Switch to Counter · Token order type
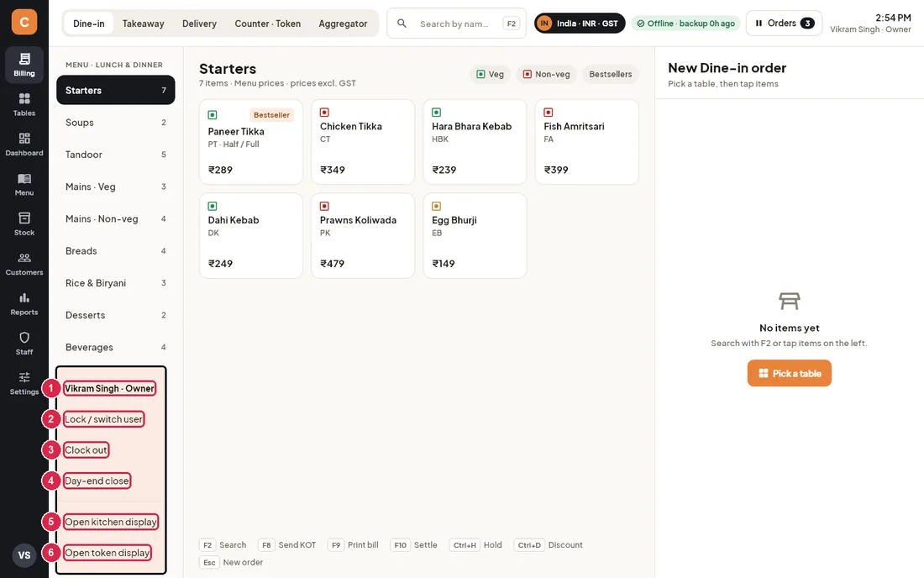The height and width of the screenshot is (578, 924). point(267,24)
